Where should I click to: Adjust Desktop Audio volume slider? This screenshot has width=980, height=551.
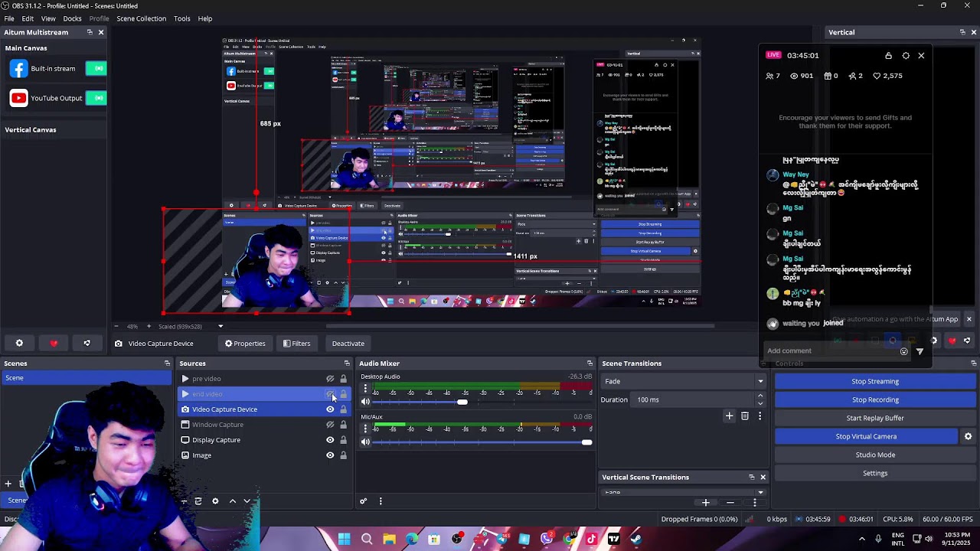[462, 402]
